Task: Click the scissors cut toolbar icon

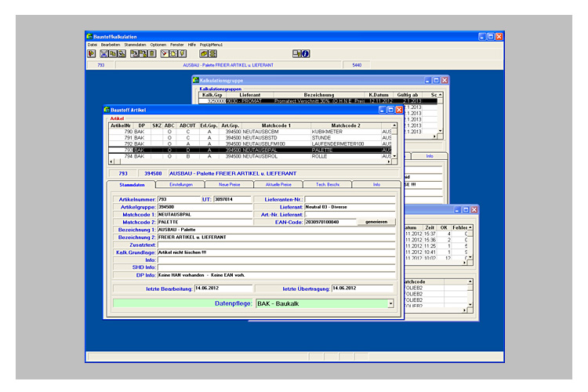Action: [103, 53]
